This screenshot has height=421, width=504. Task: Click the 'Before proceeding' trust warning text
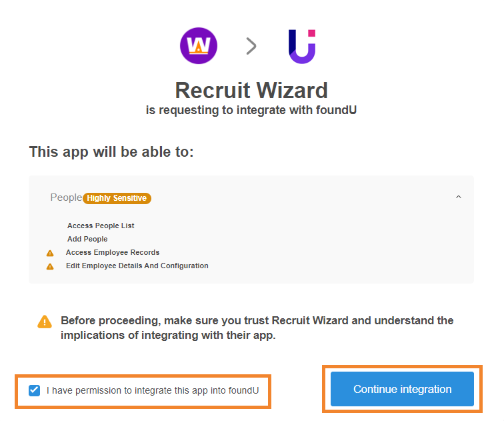[x=257, y=328]
